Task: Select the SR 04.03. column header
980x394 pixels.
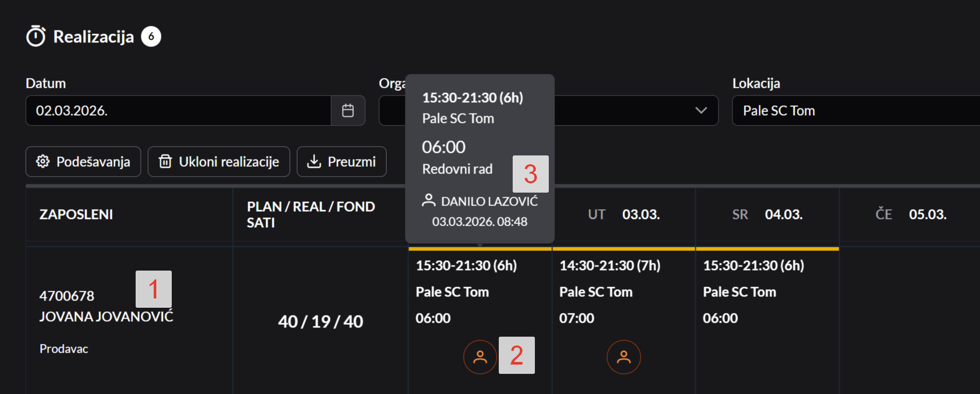Action: point(767,214)
